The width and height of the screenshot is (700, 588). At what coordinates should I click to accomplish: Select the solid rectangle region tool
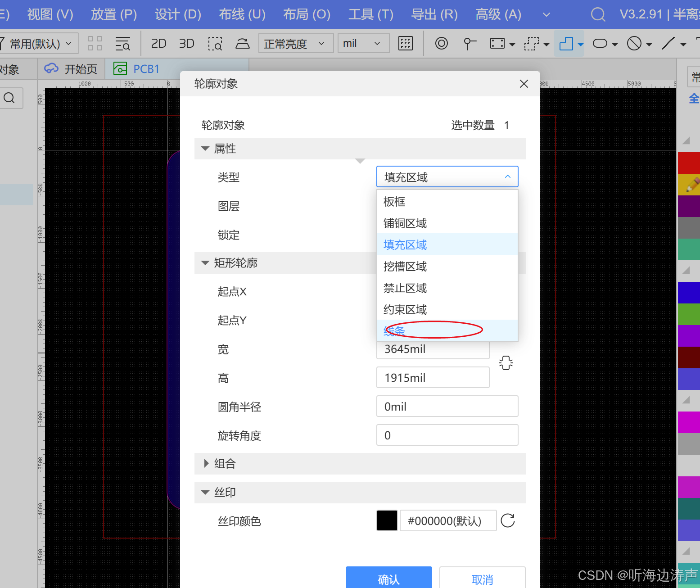point(497,43)
